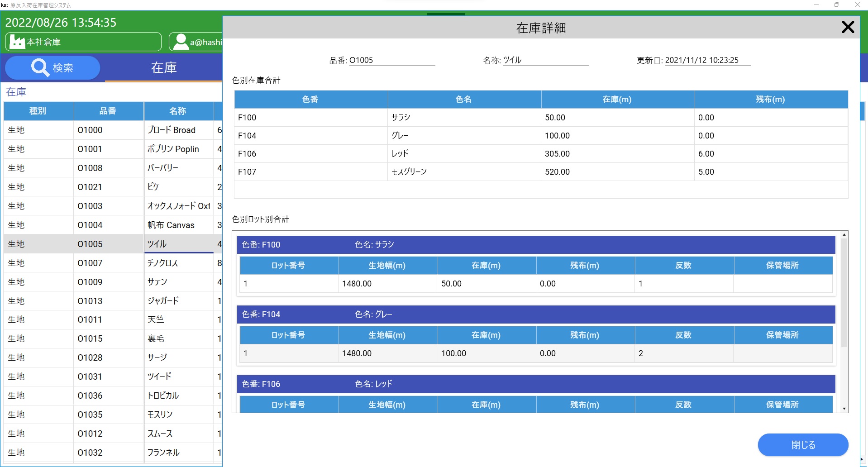
Task: Click the 色番 header in color totals table
Action: 311,99
